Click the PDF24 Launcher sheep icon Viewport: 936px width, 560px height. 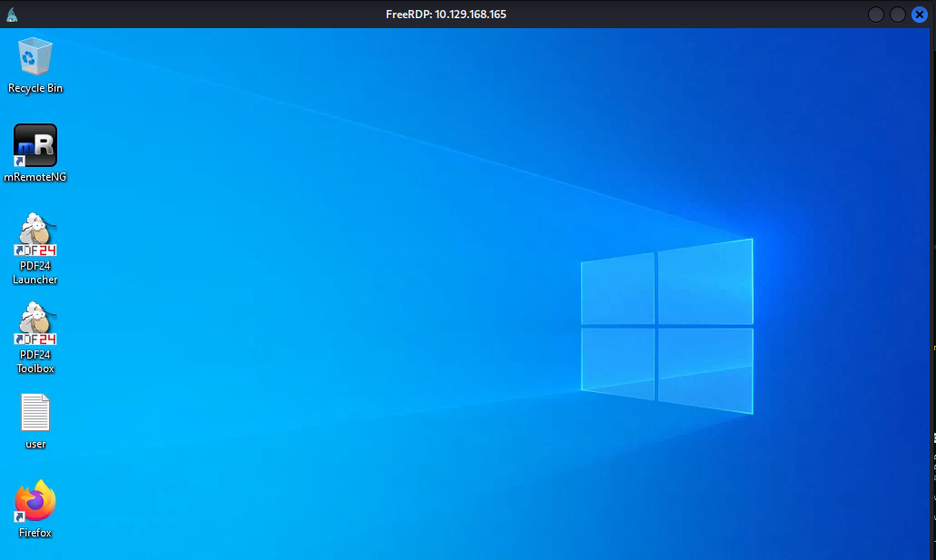pos(35,234)
